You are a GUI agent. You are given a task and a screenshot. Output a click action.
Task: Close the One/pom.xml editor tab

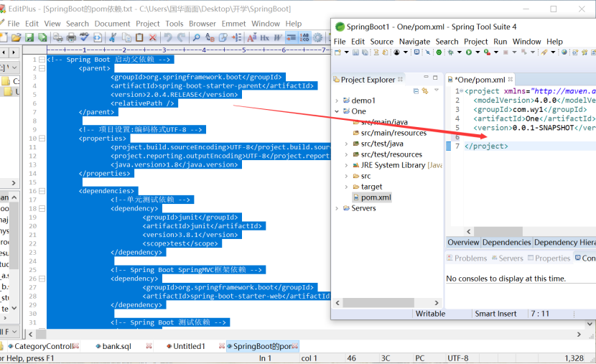[510, 79]
